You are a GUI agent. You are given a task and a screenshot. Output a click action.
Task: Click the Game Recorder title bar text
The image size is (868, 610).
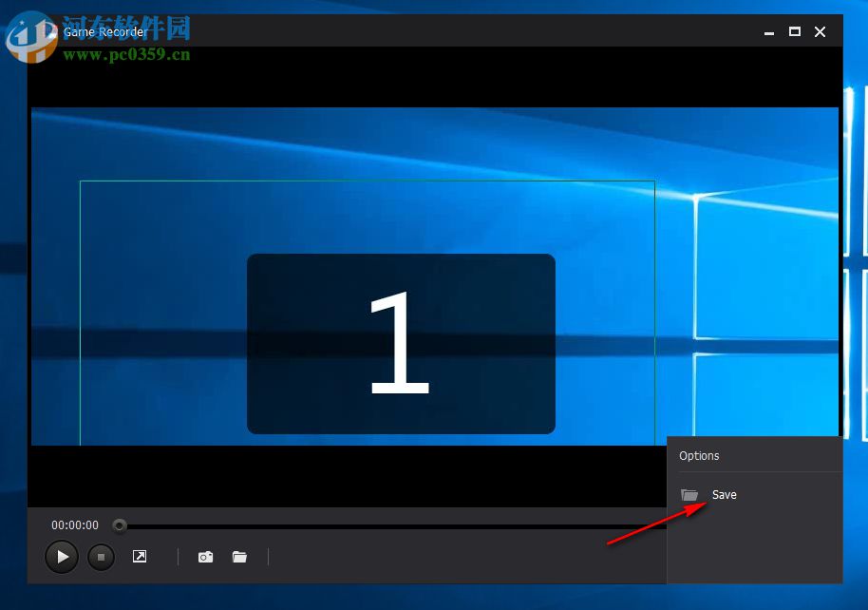click(x=104, y=31)
